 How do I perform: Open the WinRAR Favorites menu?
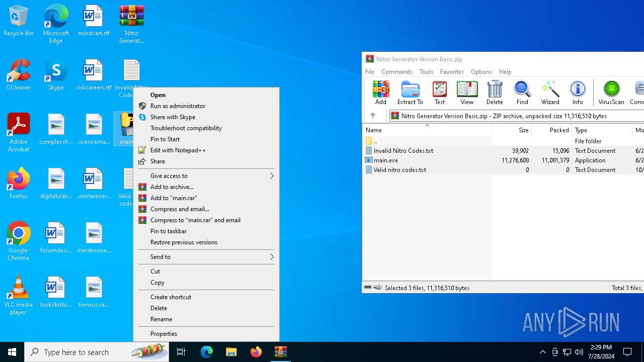point(452,72)
